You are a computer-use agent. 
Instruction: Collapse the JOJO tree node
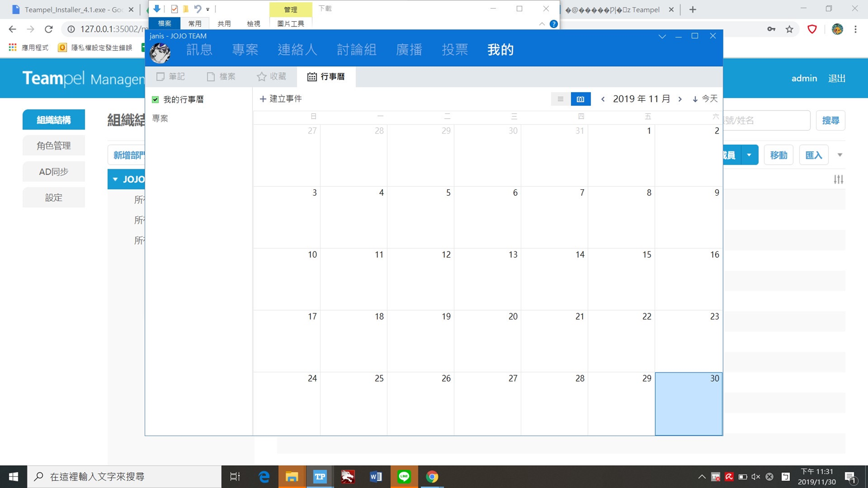tap(115, 179)
